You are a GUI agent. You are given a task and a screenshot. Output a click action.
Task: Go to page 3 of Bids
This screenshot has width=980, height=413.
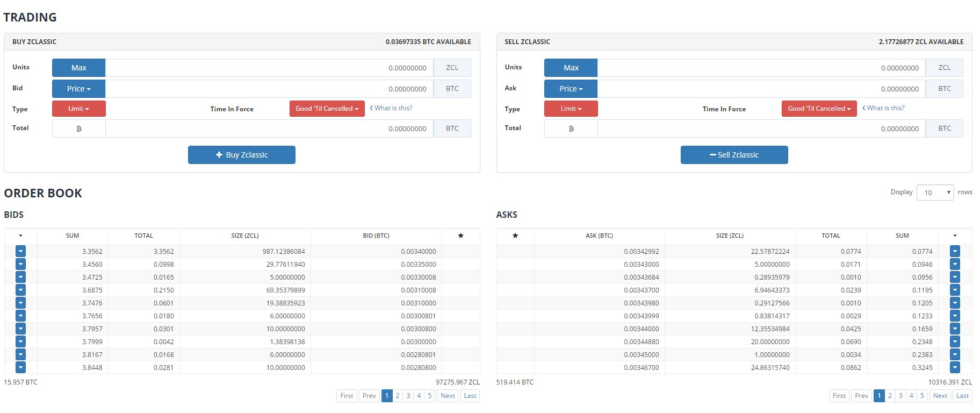coord(408,396)
